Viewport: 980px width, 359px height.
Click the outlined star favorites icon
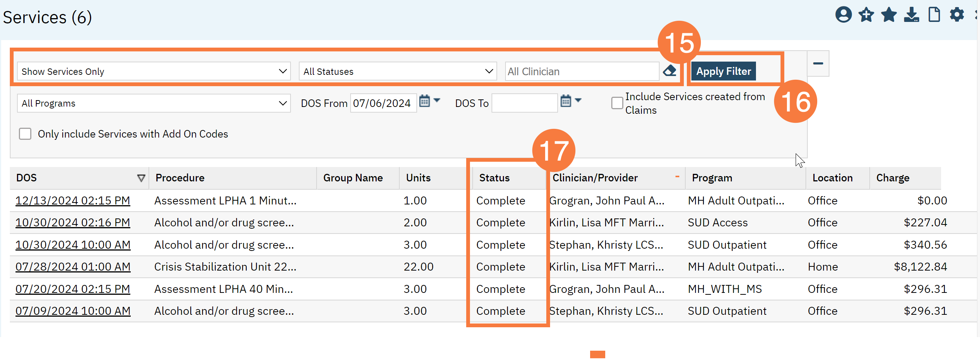click(866, 15)
